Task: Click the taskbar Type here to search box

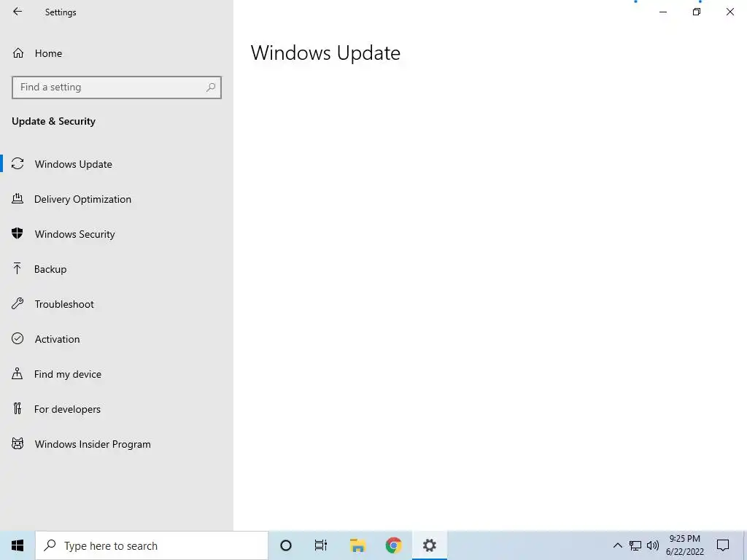Action: pos(152,545)
